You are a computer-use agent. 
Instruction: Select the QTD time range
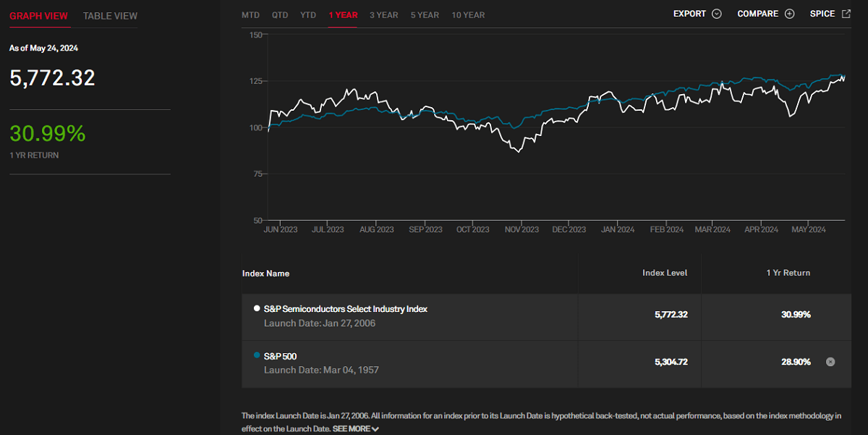(x=280, y=15)
